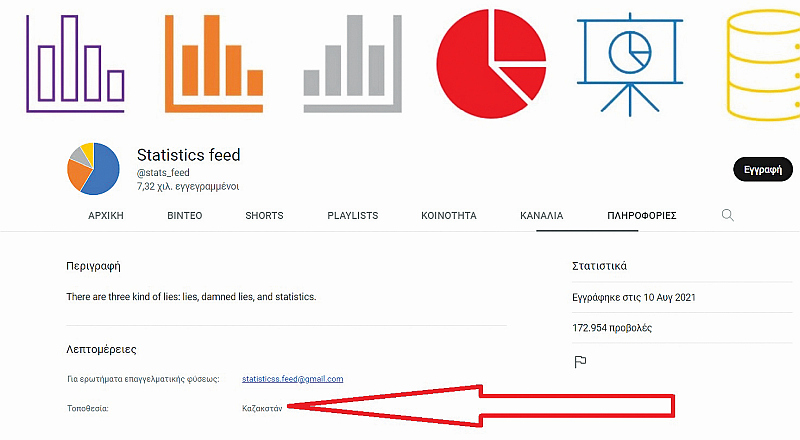Click the Statistics feed channel avatar
The image size is (800, 440).
click(93, 168)
